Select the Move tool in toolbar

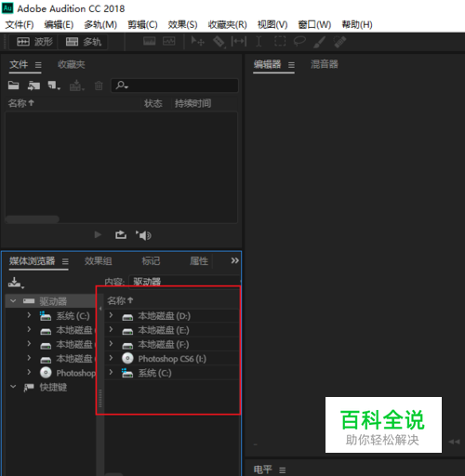pos(197,41)
